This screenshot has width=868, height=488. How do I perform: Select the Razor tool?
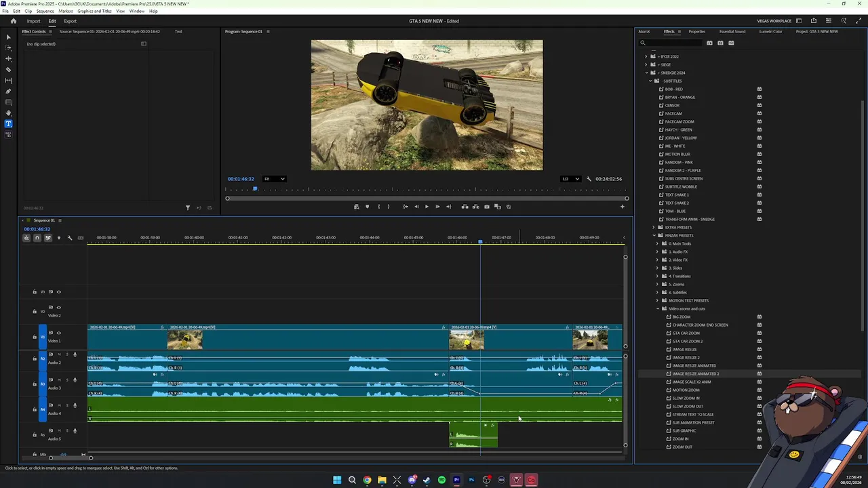[x=8, y=70]
